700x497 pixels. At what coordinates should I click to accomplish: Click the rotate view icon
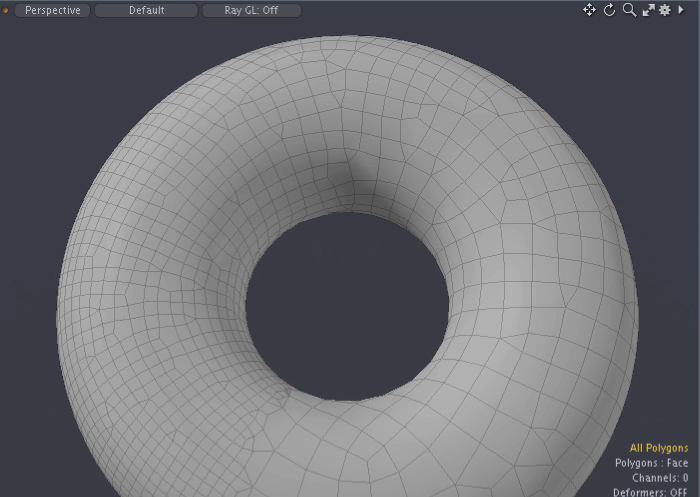point(609,10)
